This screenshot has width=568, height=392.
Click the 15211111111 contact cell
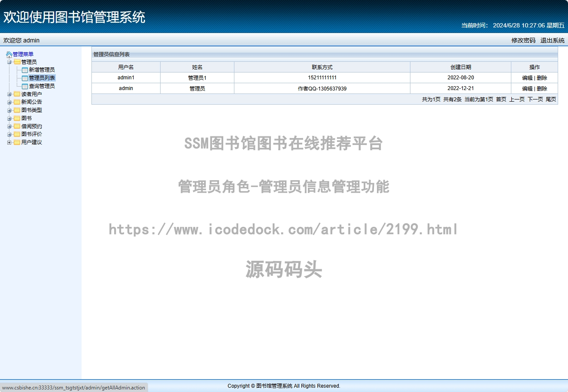[x=322, y=78]
